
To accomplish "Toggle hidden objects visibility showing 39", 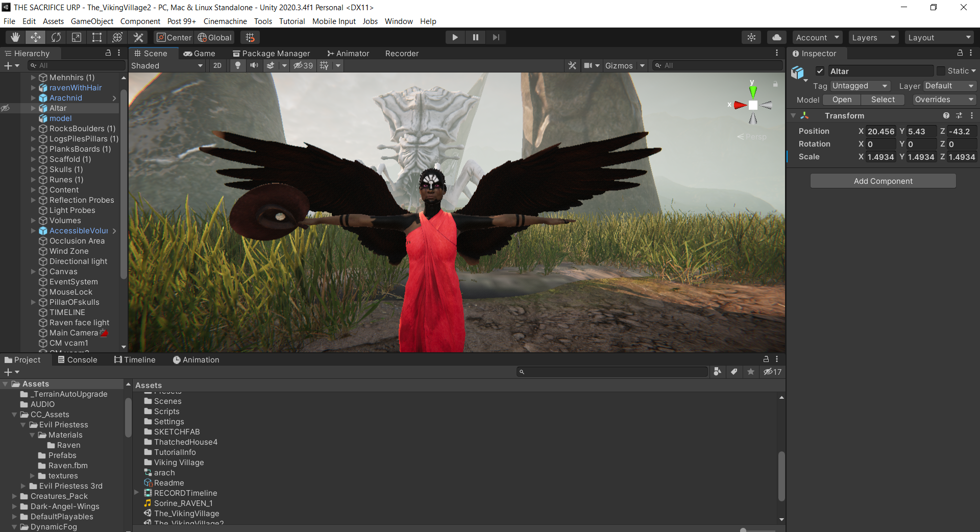I will pos(303,65).
